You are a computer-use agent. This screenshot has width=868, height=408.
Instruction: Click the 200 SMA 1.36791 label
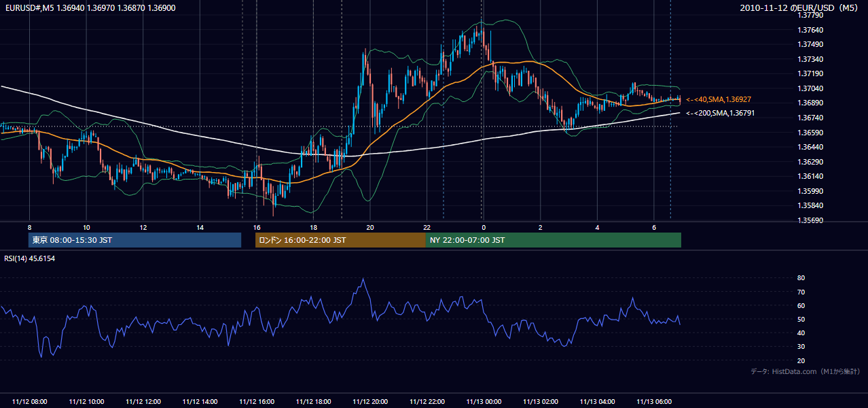[x=720, y=113]
